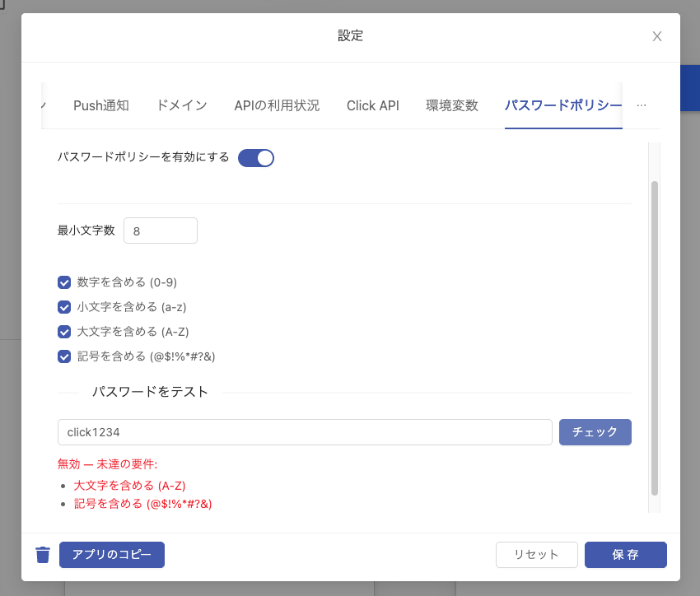
Task: Open the APIの利用状況 tab
Action: (x=277, y=105)
